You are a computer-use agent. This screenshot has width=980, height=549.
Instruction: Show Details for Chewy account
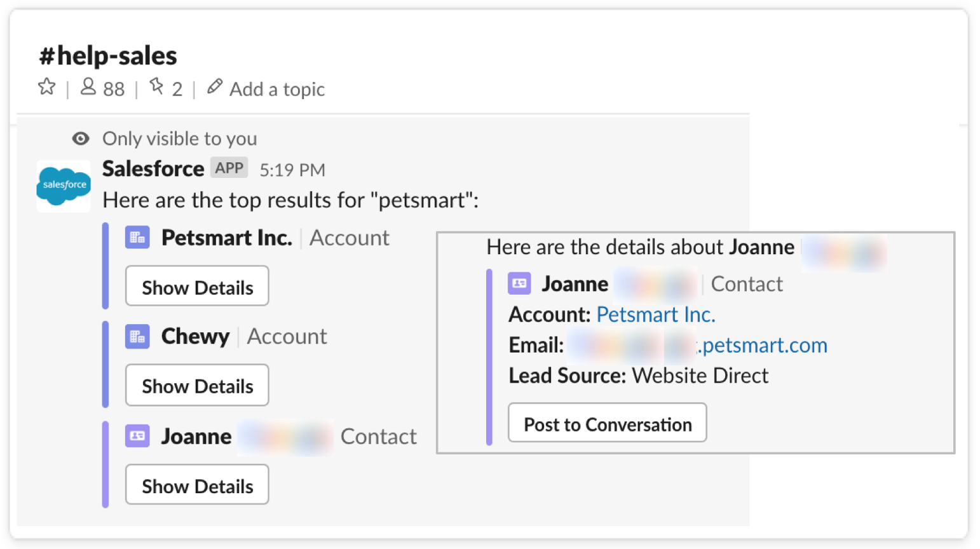[197, 385]
